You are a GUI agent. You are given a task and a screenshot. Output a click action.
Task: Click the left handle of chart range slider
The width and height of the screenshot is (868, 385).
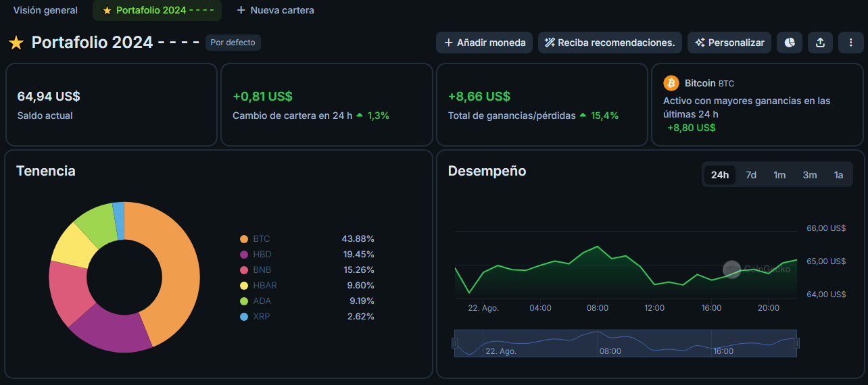[454, 343]
